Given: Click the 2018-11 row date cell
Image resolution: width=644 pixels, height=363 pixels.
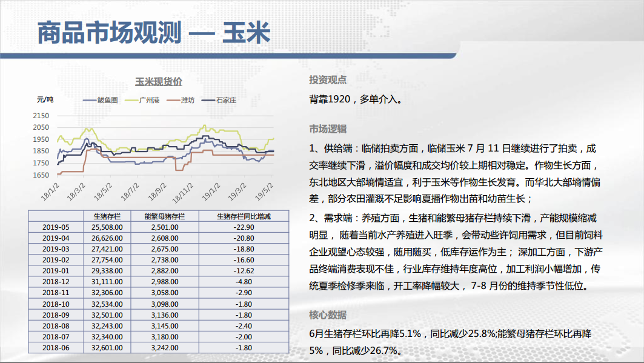Looking at the screenshot, I should tap(56, 293).
